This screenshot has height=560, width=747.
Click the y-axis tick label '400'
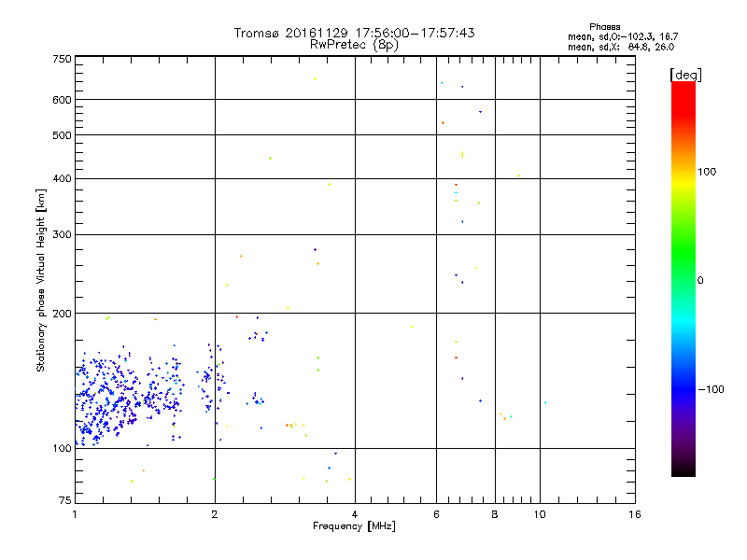click(x=62, y=178)
